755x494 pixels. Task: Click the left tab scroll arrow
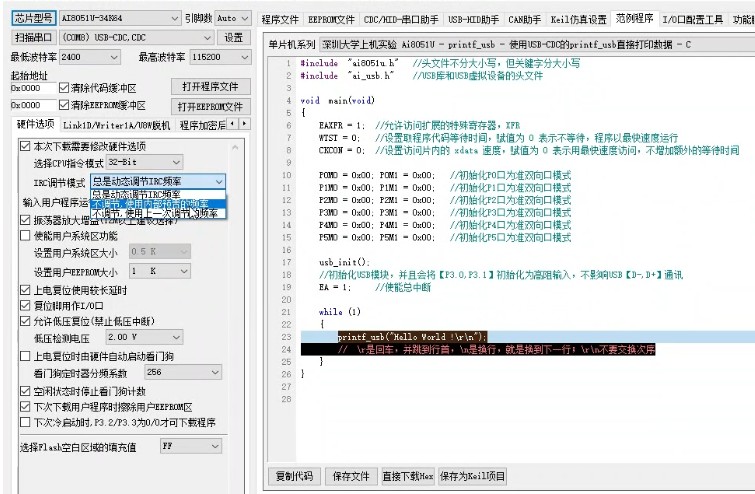[233, 124]
